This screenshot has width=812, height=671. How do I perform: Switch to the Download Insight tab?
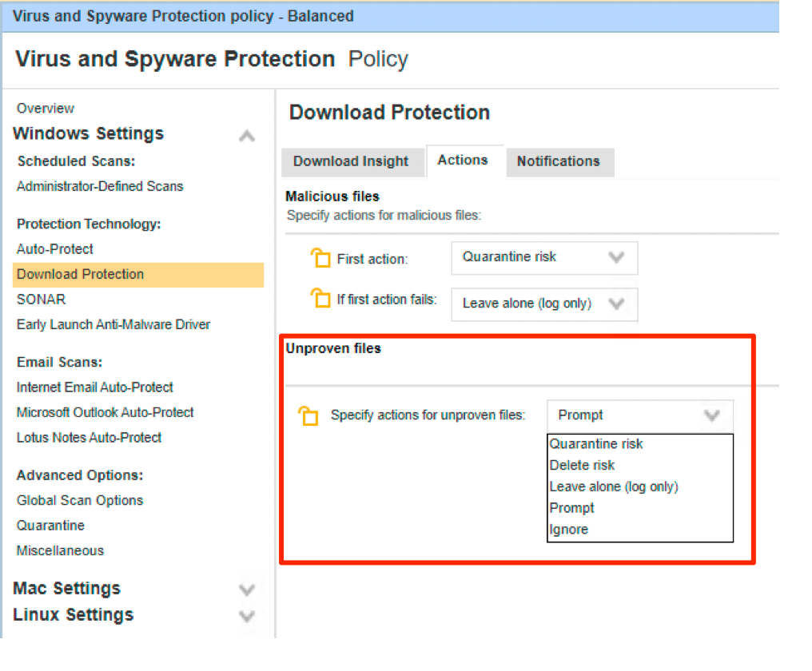tap(351, 161)
